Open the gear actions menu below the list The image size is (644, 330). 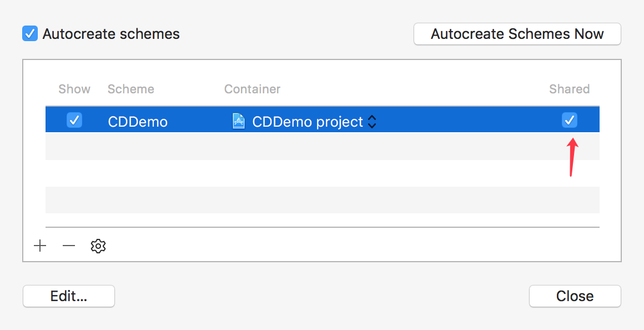(98, 246)
